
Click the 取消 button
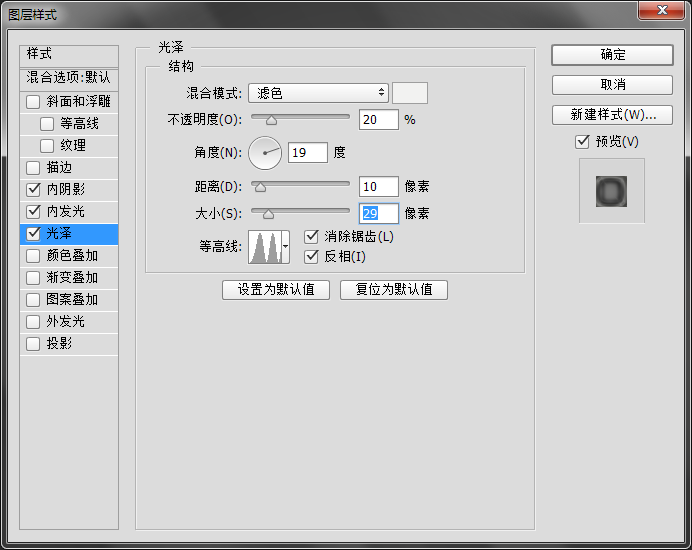click(x=613, y=85)
